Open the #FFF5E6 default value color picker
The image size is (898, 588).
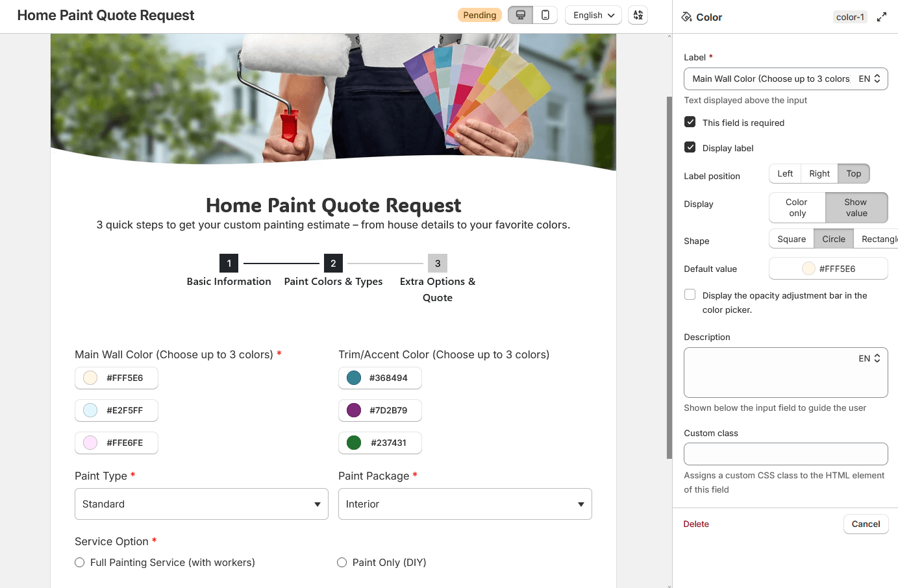tap(829, 269)
